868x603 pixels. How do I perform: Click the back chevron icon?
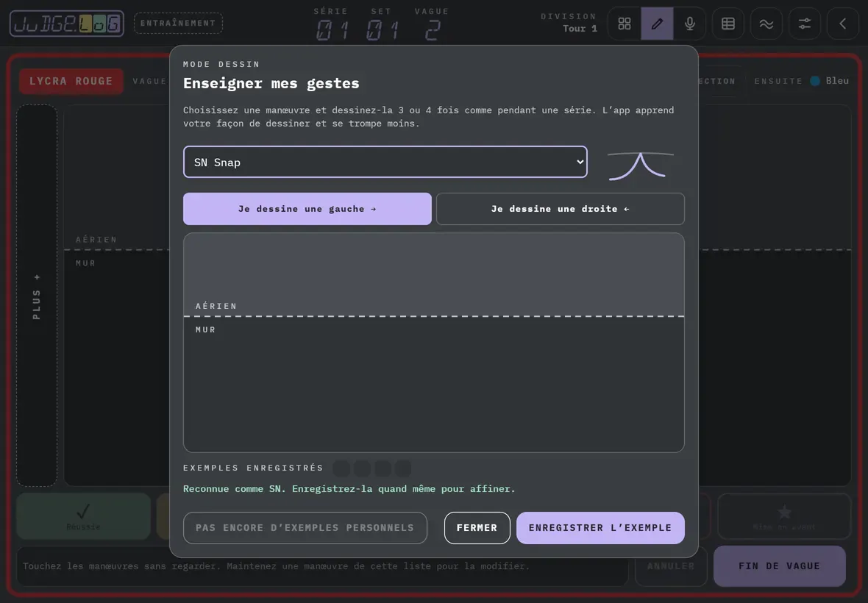click(842, 24)
